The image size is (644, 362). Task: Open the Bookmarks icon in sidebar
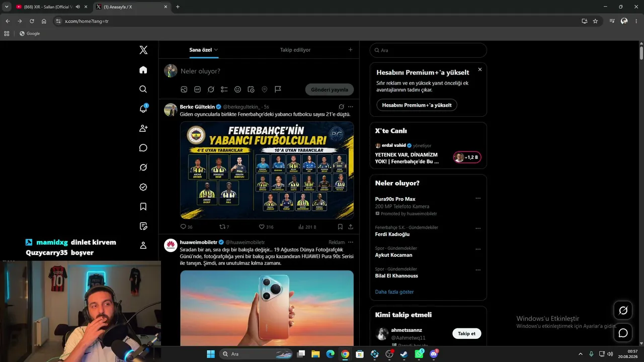143,207
